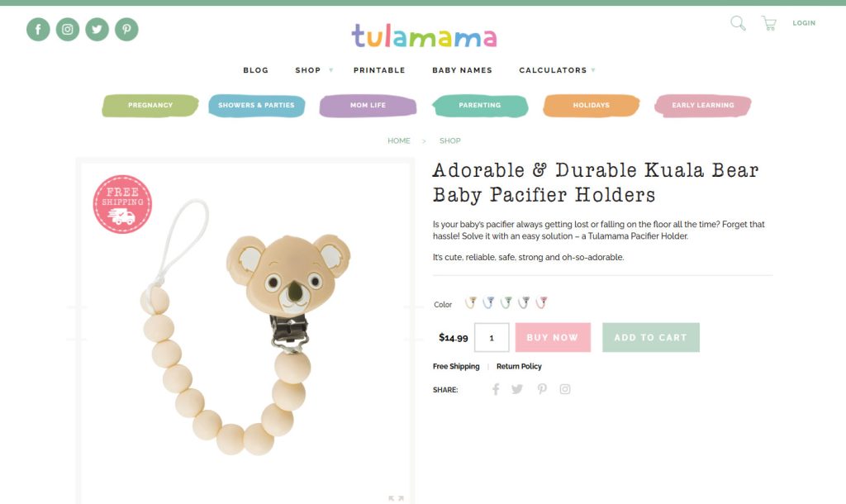Image resolution: width=846 pixels, height=504 pixels.
Task: Share product on Pinterest
Action: pos(542,389)
